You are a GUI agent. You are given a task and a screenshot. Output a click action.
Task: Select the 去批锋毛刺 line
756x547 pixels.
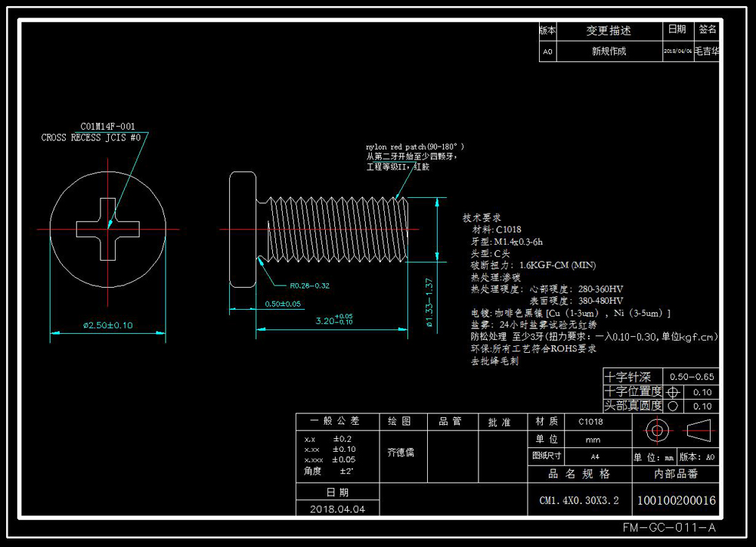pos(494,360)
